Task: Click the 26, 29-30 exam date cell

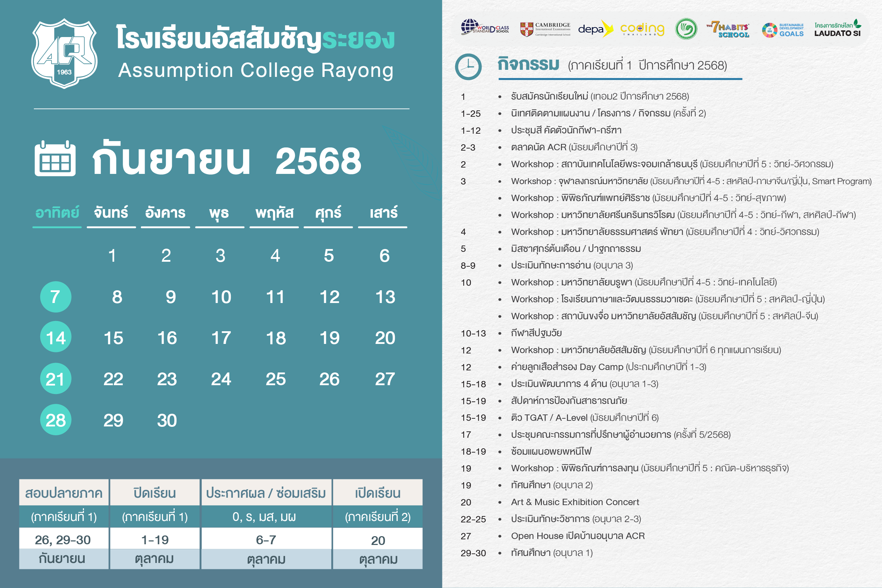Action: [x=64, y=539]
